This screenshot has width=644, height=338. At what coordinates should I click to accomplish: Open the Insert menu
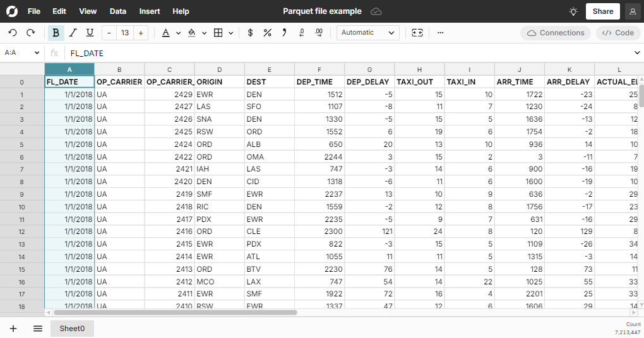(150, 11)
